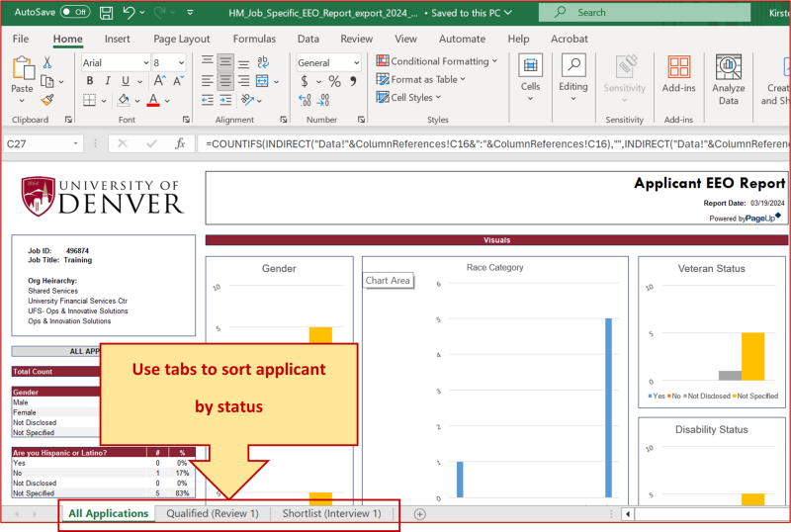The width and height of the screenshot is (791, 532).
Task: Click the red font color swatch
Action: [x=153, y=100]
